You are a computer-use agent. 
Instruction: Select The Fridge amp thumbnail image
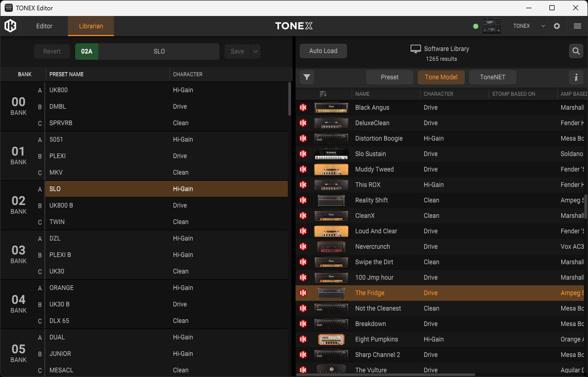332,293
